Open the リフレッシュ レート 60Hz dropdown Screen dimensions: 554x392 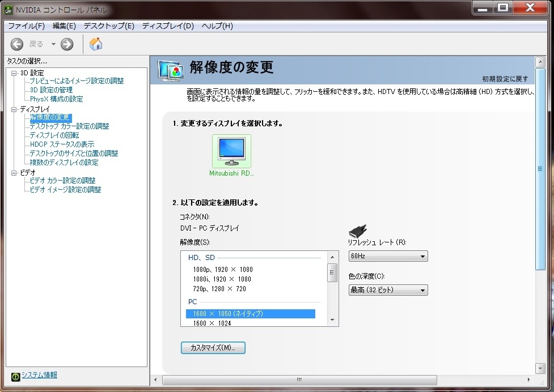(388, 256)
